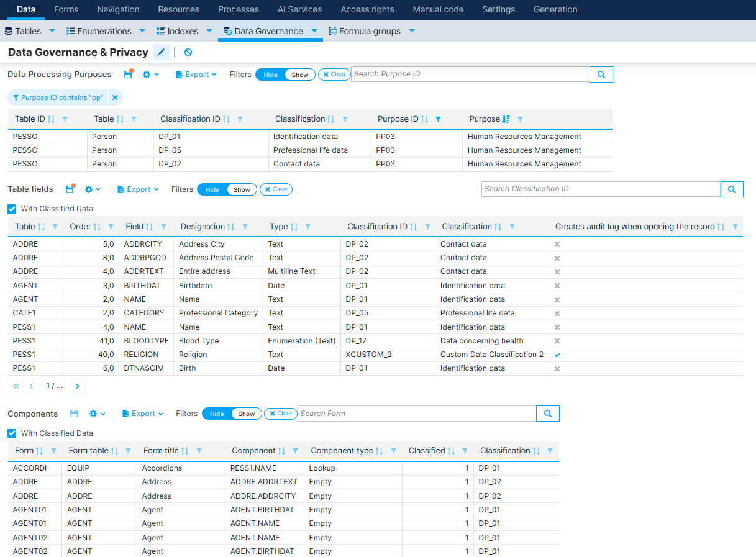Open the AI Services top menu
756x557 pixels.
300,9
